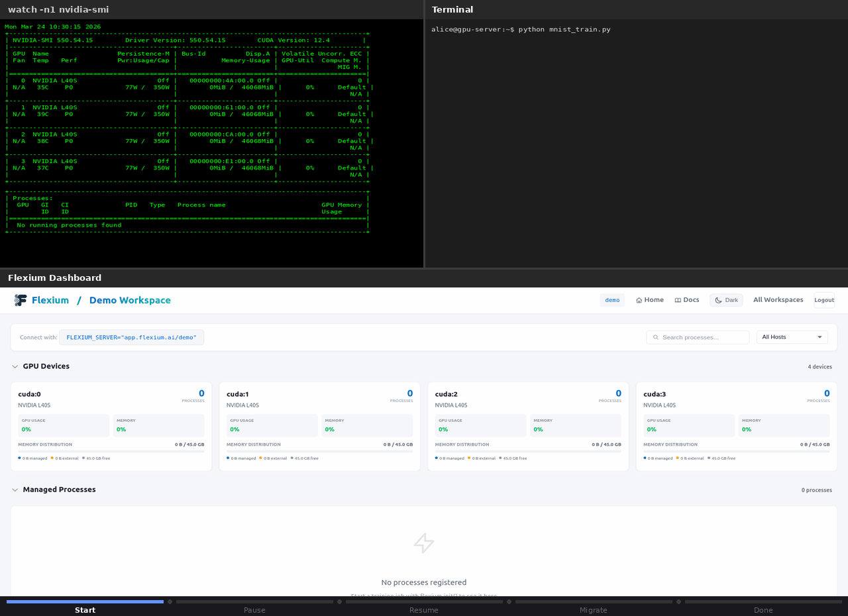848x616 pixels.
Task: Click the Demo Workspace breadcrumb
Action: (x=130, y=300)
